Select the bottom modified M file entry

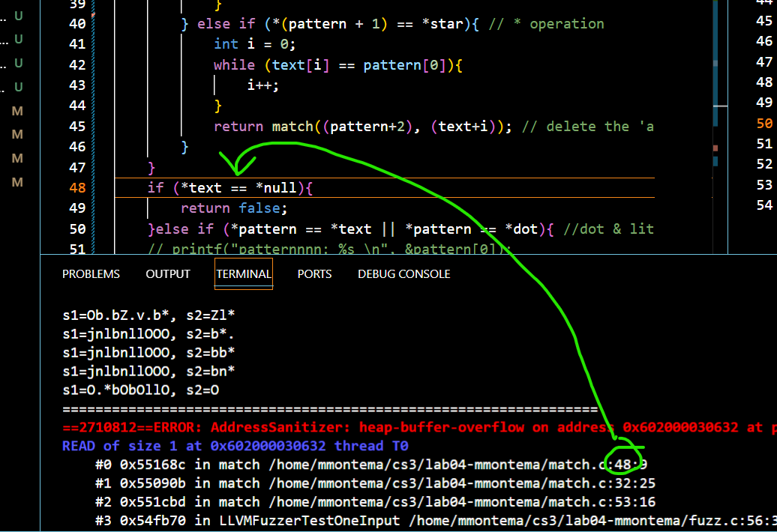tap(17, 183)
